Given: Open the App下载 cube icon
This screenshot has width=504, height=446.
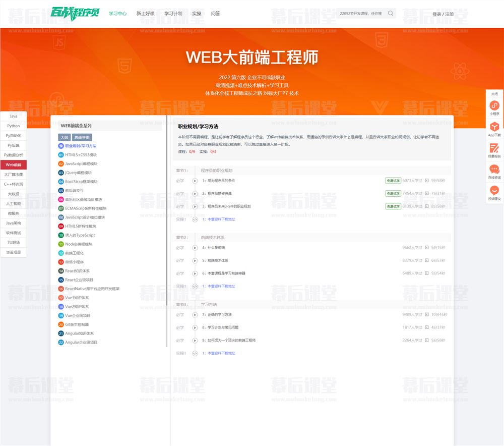Looking at the screenshot, I should [494, 127].
